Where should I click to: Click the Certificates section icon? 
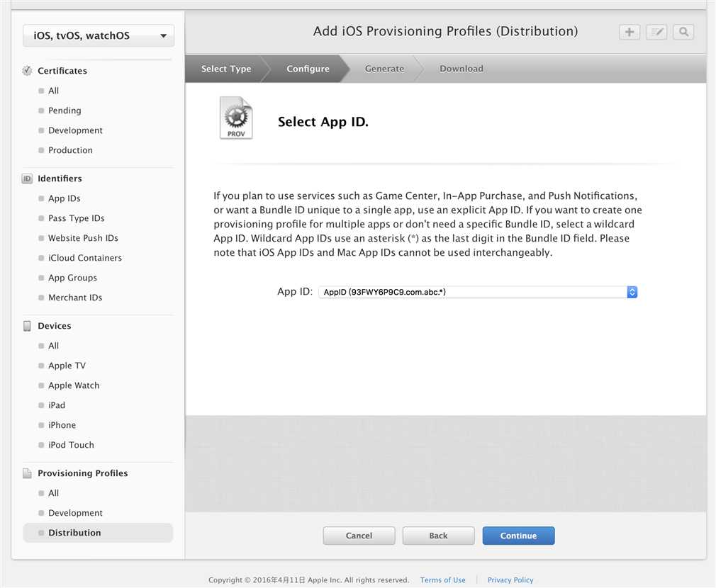click(x=28, y=71)
